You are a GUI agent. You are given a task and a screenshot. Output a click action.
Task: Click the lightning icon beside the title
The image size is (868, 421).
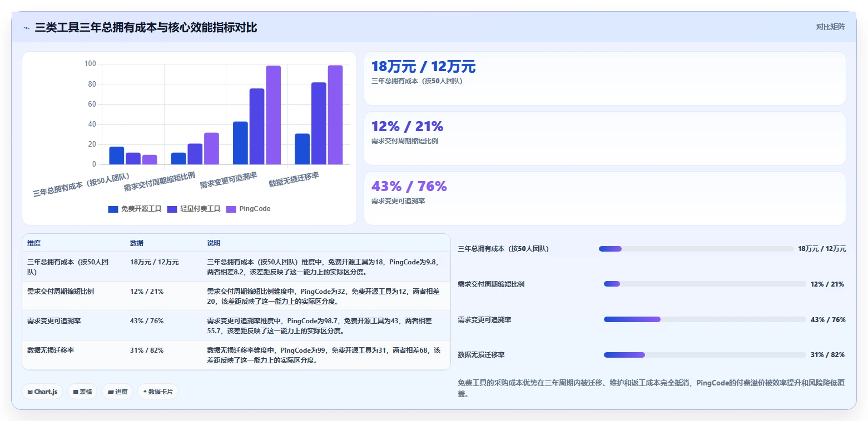click(x=26, y=28)
